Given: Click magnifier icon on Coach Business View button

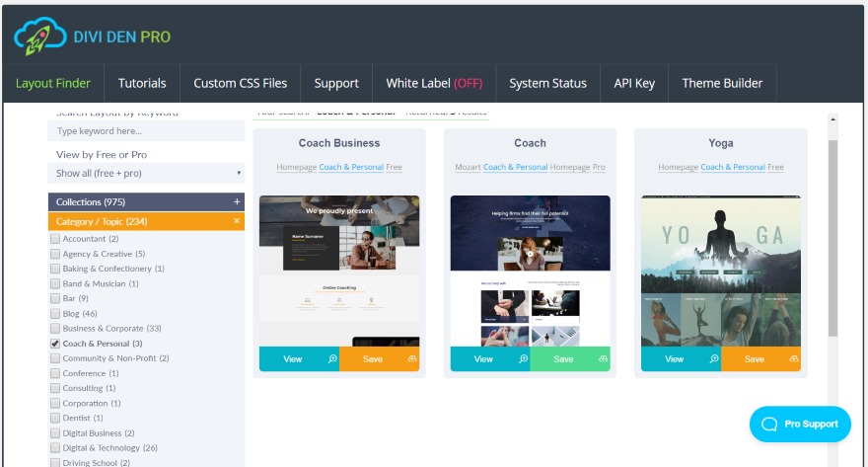Looking at the screenshot, I should point(332,359).
